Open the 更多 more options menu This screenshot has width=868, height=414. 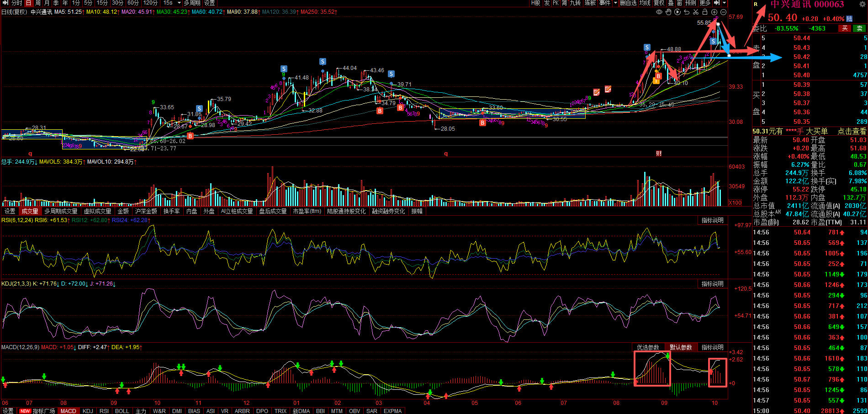click(705, 3)
